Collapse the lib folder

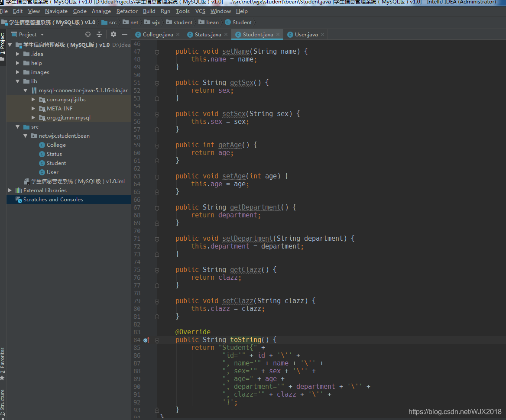click(18, 81)
